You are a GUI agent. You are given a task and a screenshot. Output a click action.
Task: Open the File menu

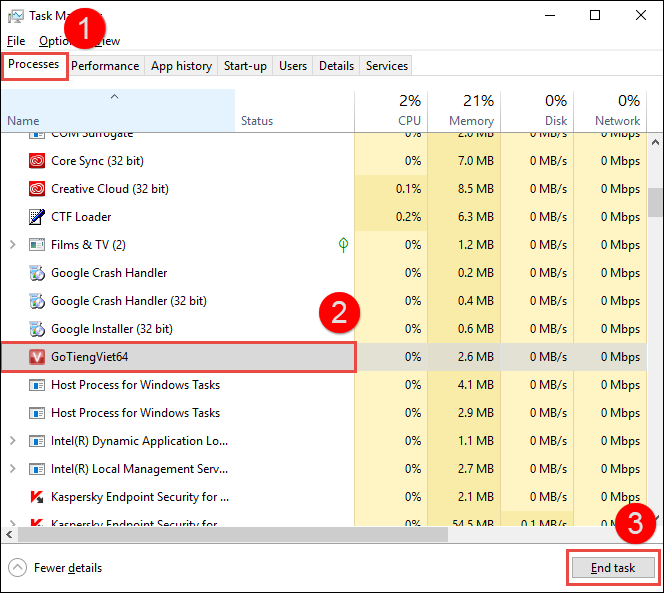point(16,41)
